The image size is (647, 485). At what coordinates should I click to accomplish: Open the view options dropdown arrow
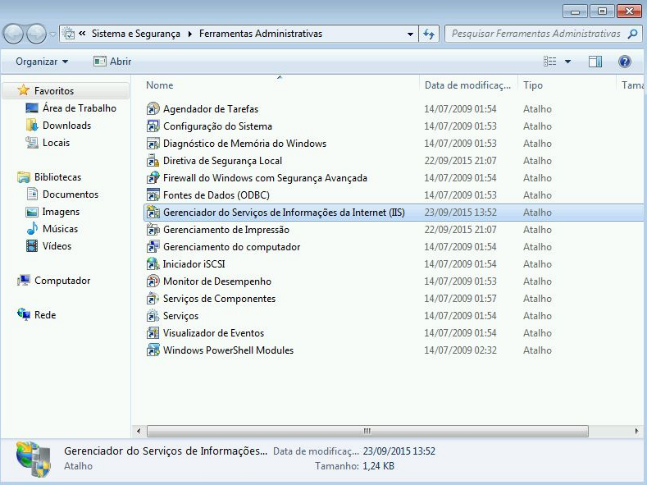pyautogui.click(x=568, y=62)
